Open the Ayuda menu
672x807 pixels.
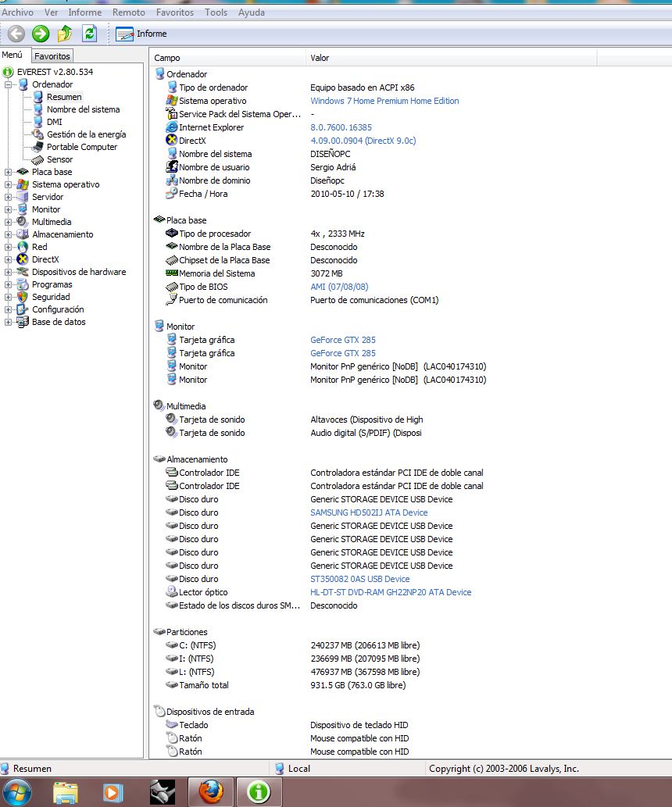252,12
